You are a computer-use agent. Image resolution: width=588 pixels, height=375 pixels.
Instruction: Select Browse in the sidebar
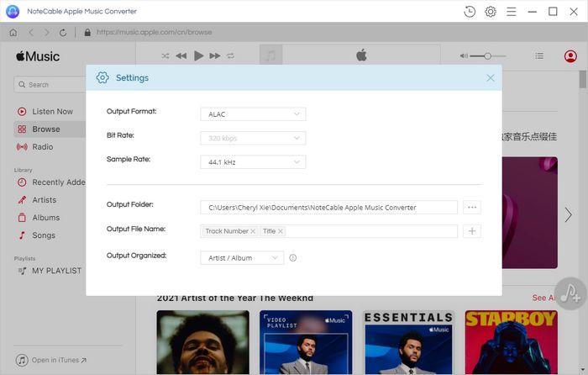click(50, 129)
